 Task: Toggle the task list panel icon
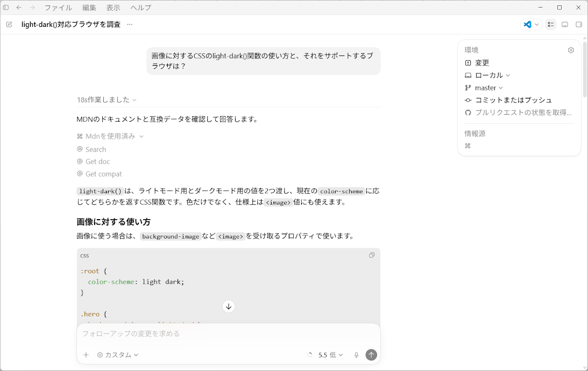coord(550,24)
